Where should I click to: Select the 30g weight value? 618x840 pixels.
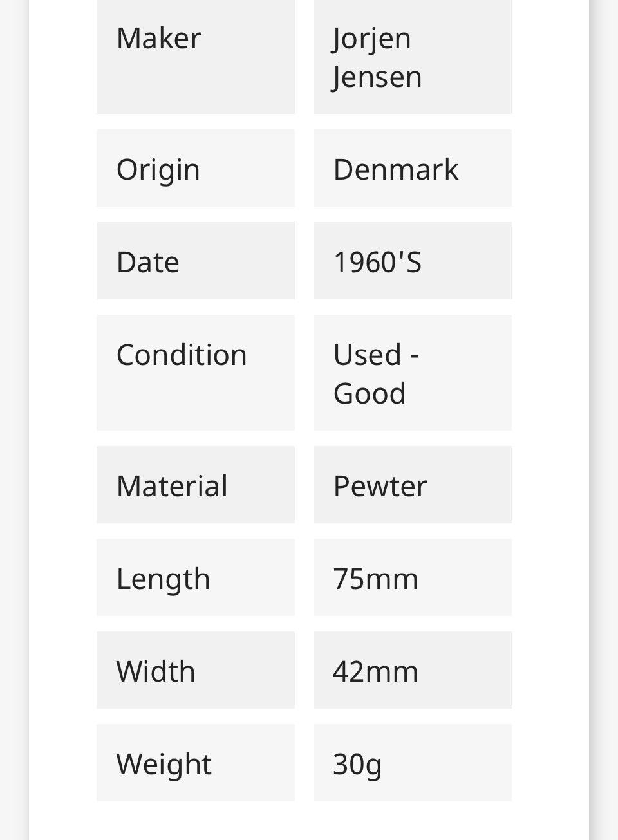(357, 765)
